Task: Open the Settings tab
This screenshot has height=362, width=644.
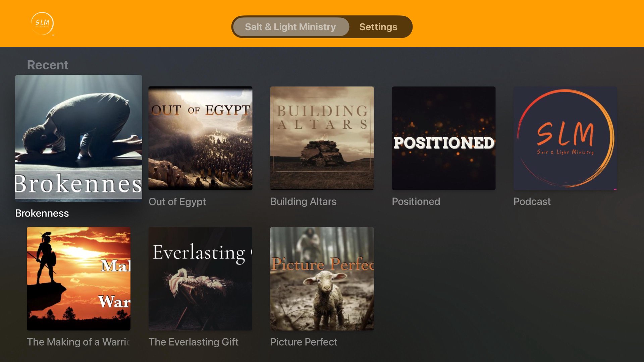Action: pos(378,27)
